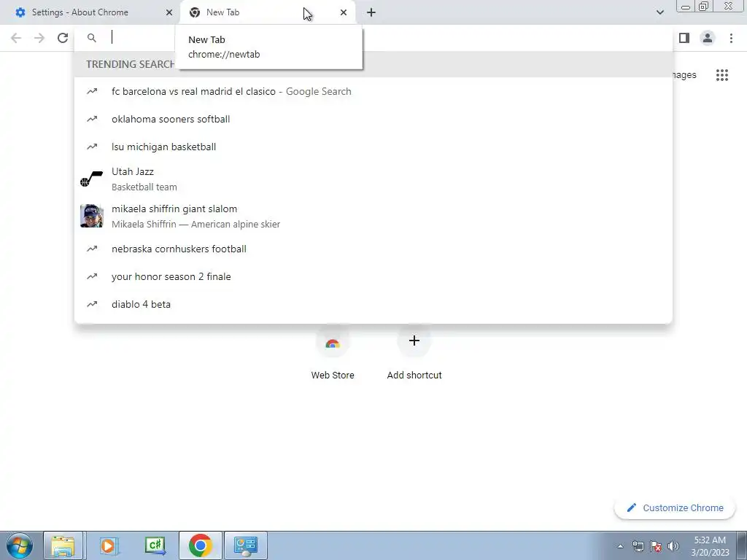Open the Windows Start menu orb

point(20,545)
